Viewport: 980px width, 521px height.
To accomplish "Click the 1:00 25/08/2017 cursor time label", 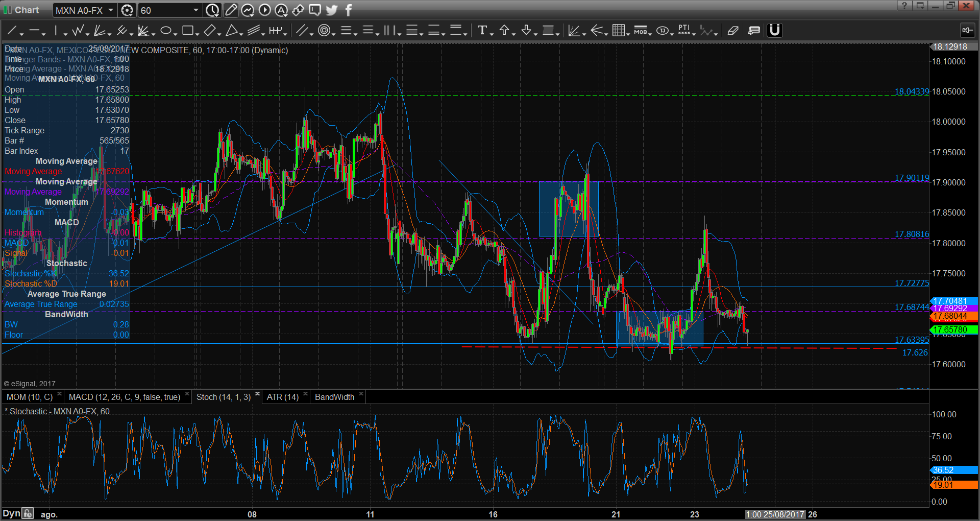I will [x=775, y=514].
